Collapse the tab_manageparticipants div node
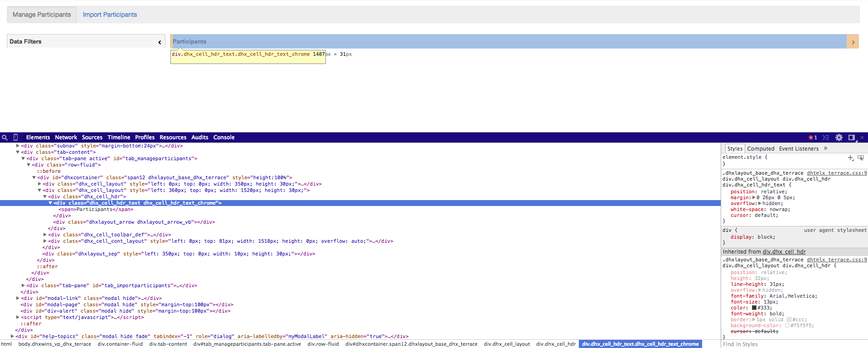Image resolution: width=868 pixels, height=348 pixels. coord(23,158)
